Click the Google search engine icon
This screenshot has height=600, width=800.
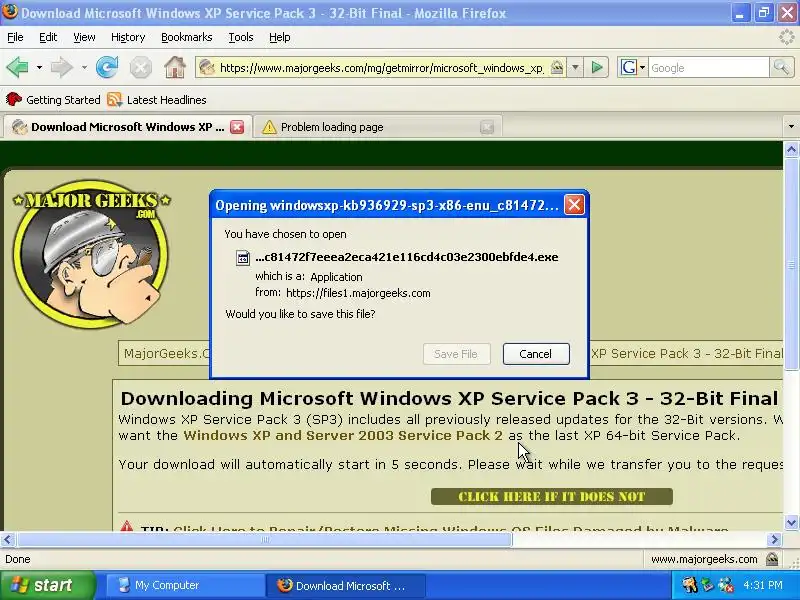coord(629,67)
